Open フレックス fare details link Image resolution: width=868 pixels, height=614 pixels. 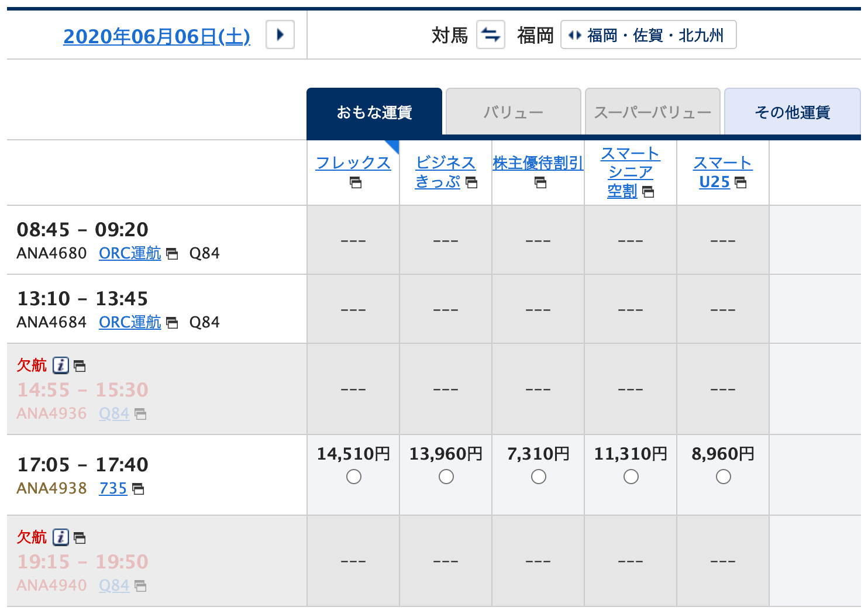pos(353,163)
